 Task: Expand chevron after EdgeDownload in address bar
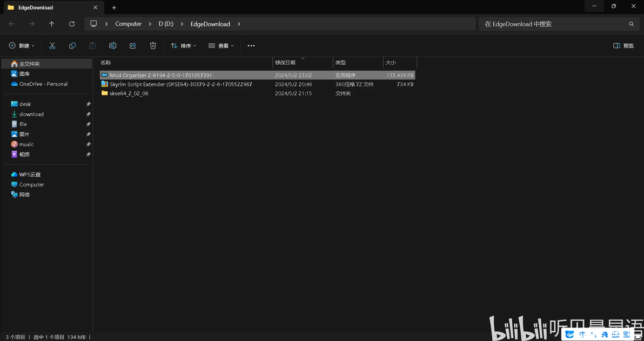coord(239,24)
